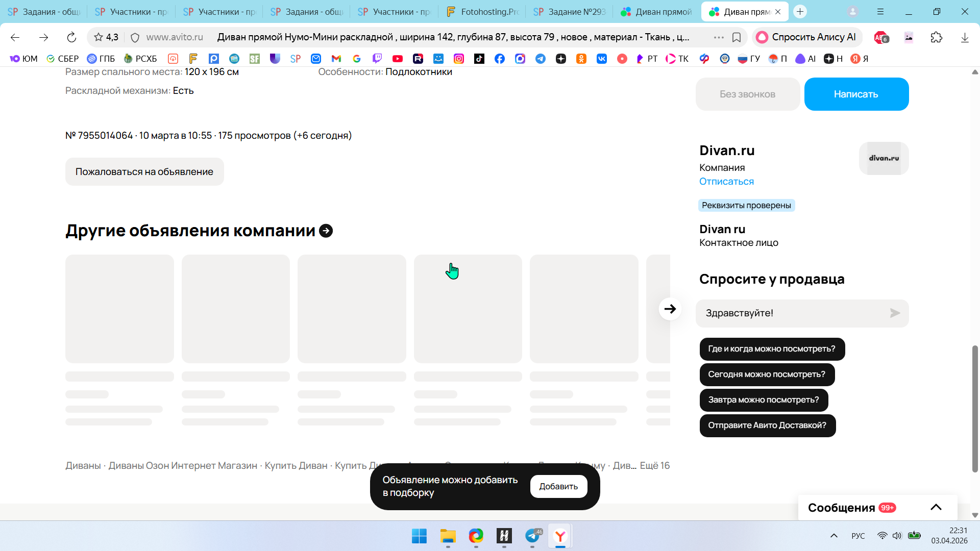Switch to the Задание №293 tab

pyautogui.click(x=570, y=11)
